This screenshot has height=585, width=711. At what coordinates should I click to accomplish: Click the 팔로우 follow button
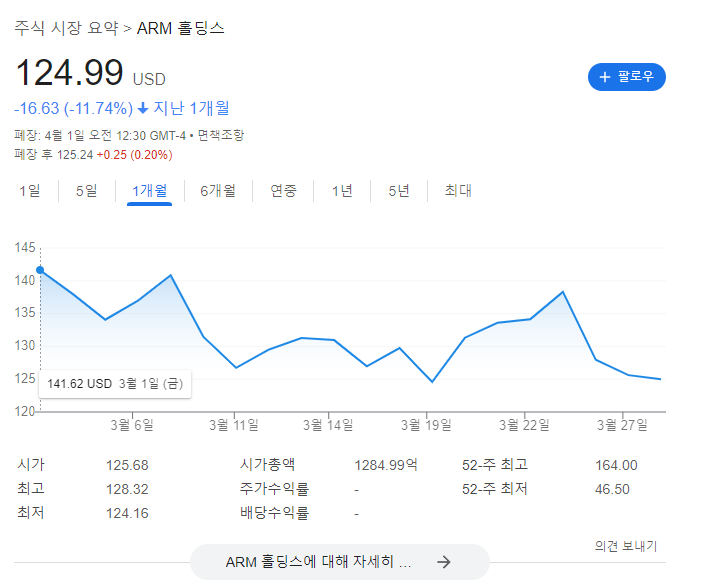click(626, 77)
